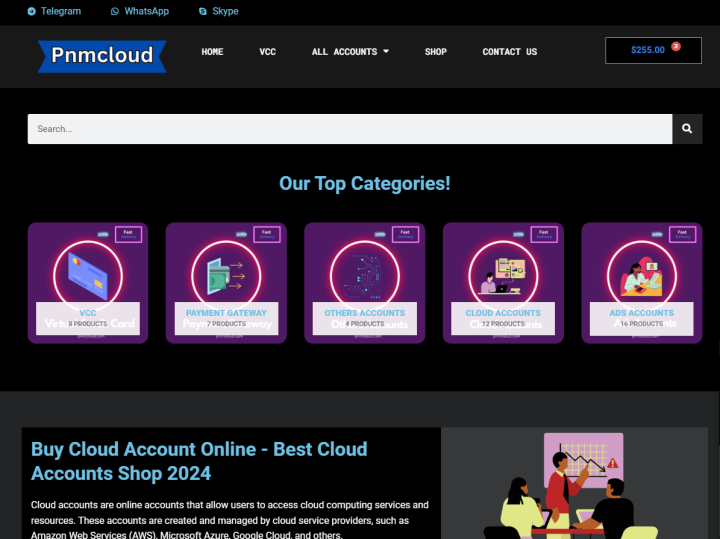Click the WhatsApp icon in top bar

[114, 12]
